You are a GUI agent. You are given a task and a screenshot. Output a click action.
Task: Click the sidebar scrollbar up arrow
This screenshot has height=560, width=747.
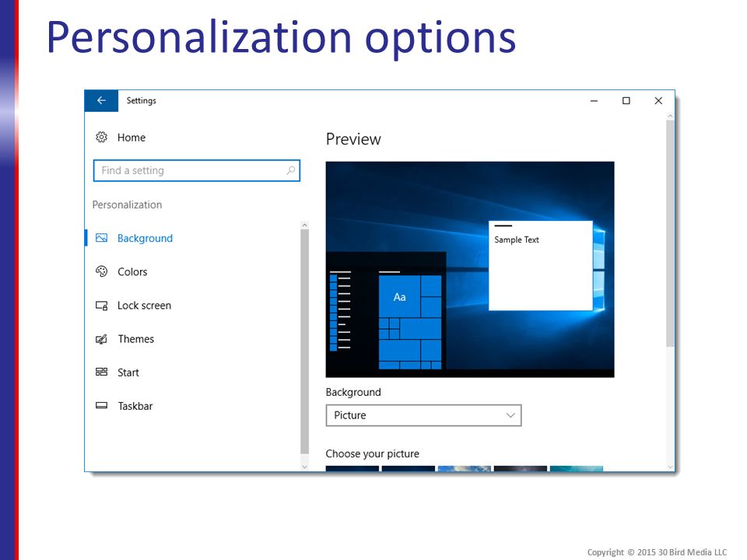coord(304,225)
